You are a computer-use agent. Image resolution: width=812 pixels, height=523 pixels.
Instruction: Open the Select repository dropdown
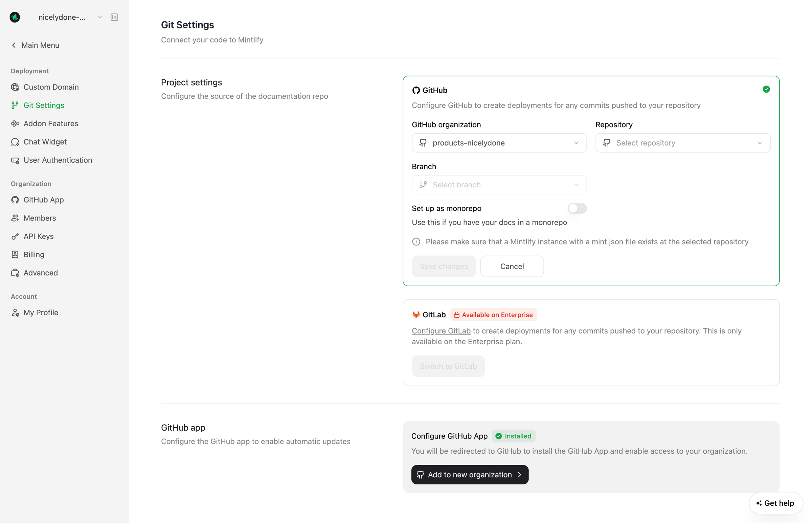[683, 143]
